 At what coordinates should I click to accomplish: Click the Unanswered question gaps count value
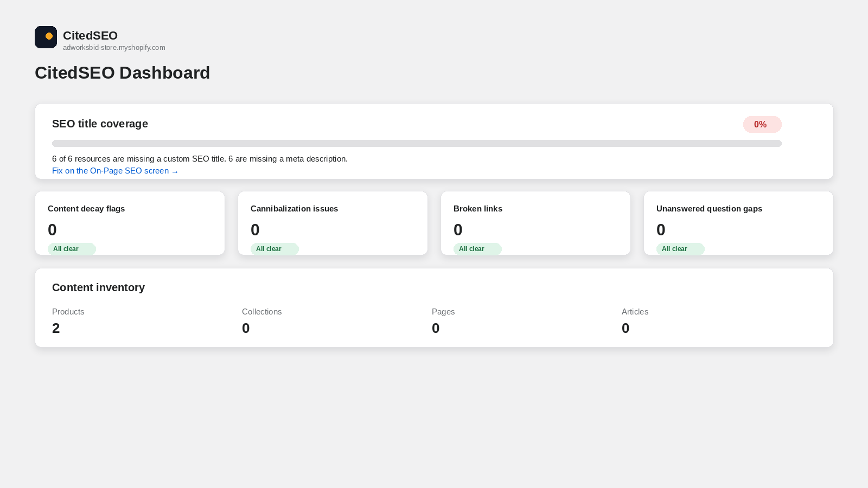point(661,230)
